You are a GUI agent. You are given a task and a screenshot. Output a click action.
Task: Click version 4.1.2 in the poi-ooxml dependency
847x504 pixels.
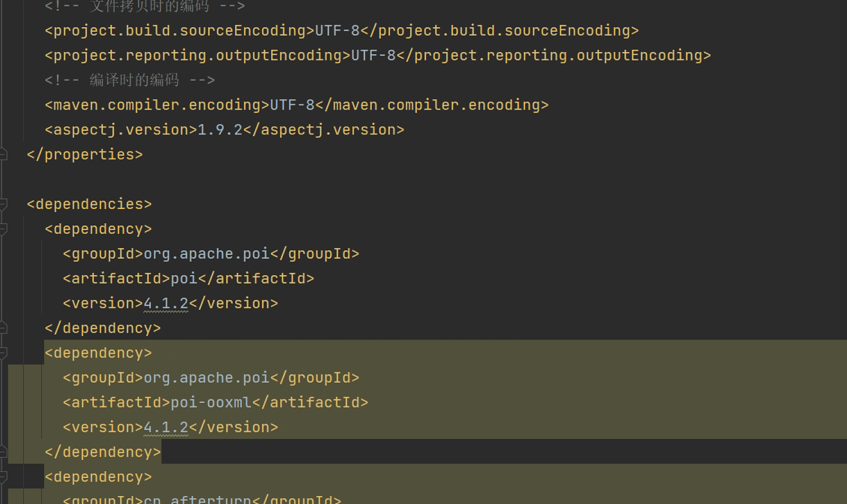tap(166, 428)
